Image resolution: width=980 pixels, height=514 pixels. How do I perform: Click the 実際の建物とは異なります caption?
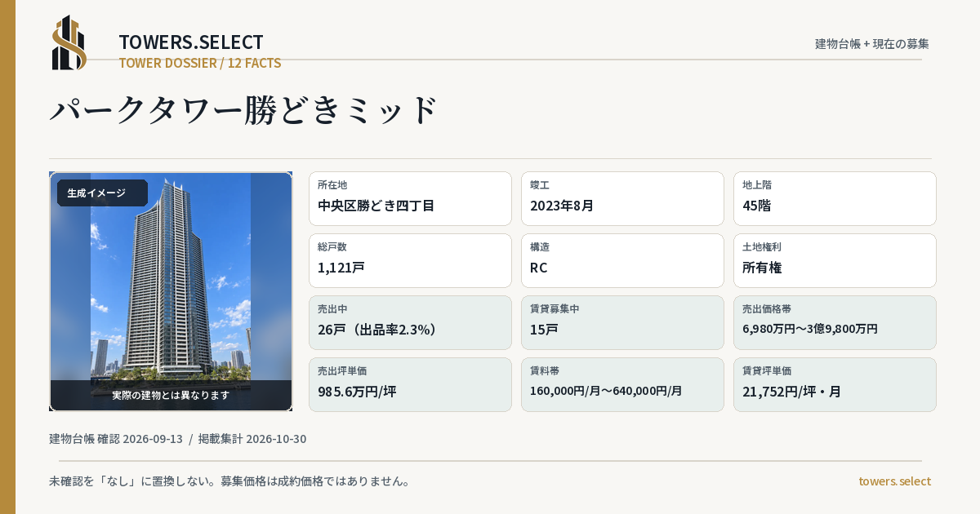point(171,395)
